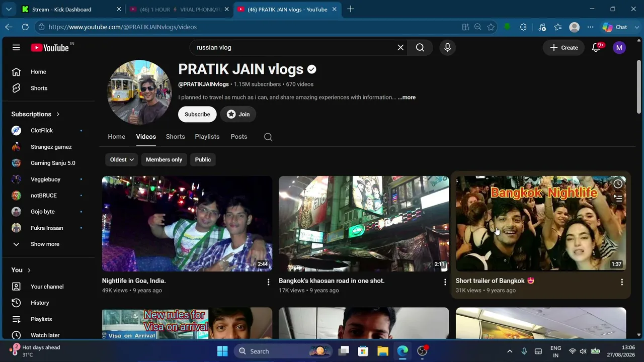Add Bangkok Nightlife video to Watch later

[618, 184]
